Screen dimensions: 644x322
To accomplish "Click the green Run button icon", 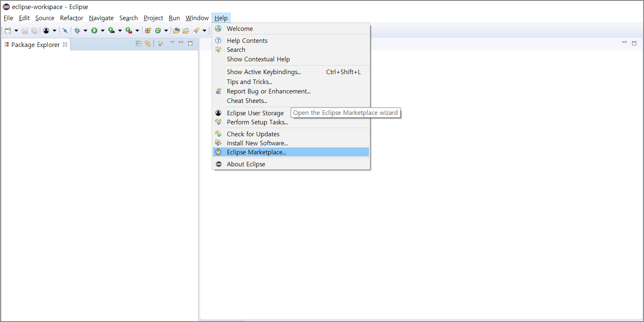I will click(94, 30).
